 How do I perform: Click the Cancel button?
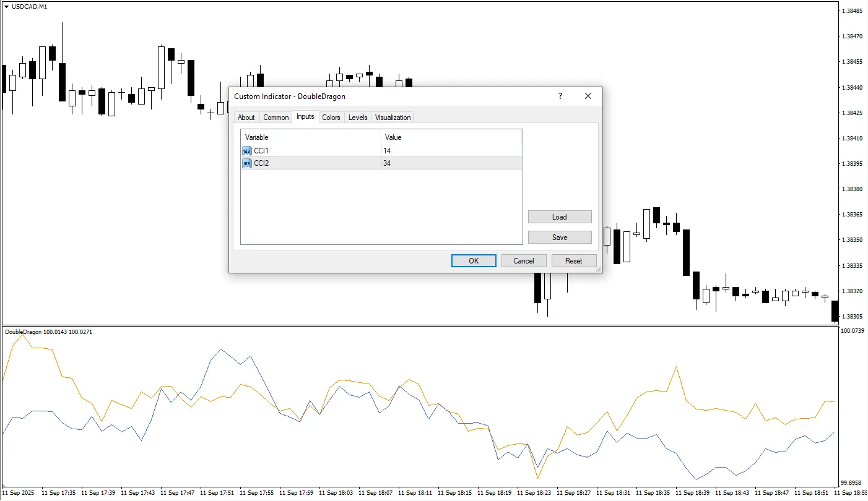coord(524,261)
